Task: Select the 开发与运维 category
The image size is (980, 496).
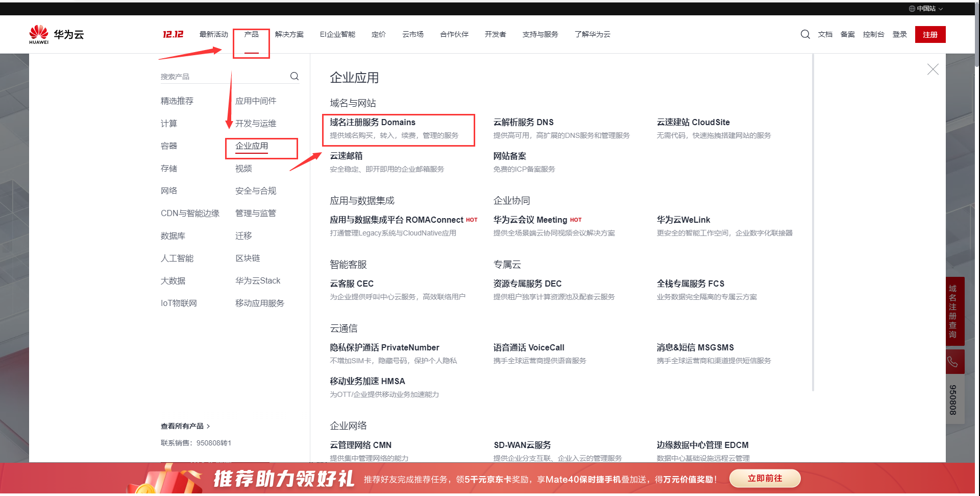Action: click(x=256, y=124)
